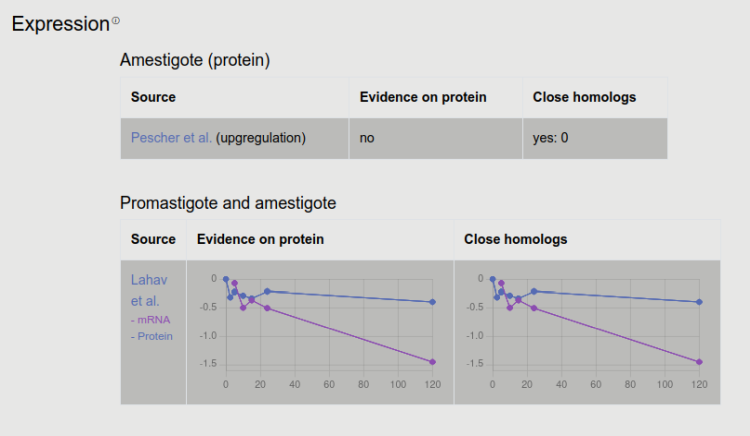Click the Source header in Amestigote table
750x436 pixels.
tap(153, 97)
